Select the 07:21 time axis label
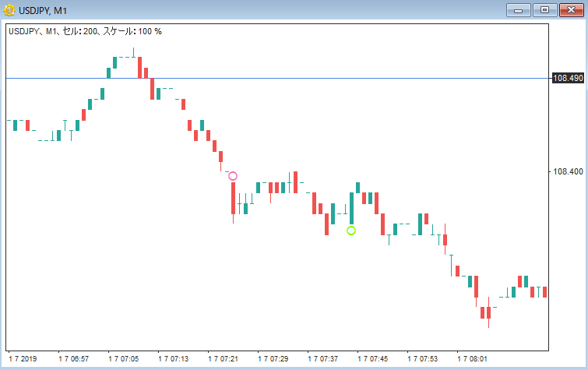The image size is (588, 370). point(224,359)
